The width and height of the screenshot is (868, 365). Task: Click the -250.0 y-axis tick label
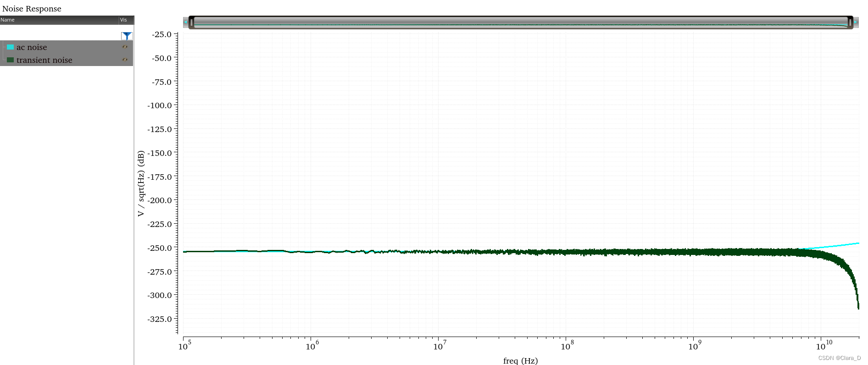tap(160, 248)
